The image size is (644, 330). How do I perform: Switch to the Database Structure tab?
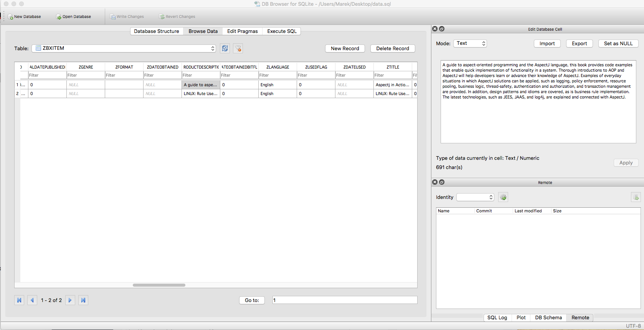coord(156,31)
